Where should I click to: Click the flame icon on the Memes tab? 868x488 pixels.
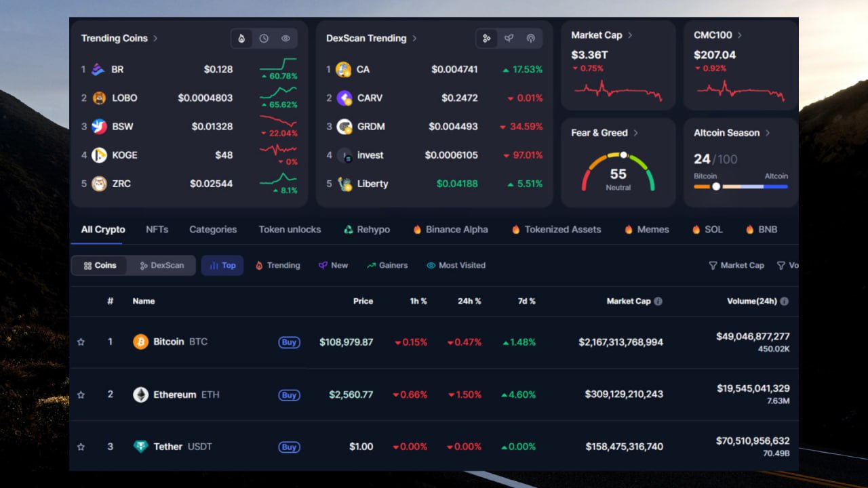[x=629, y=229]
